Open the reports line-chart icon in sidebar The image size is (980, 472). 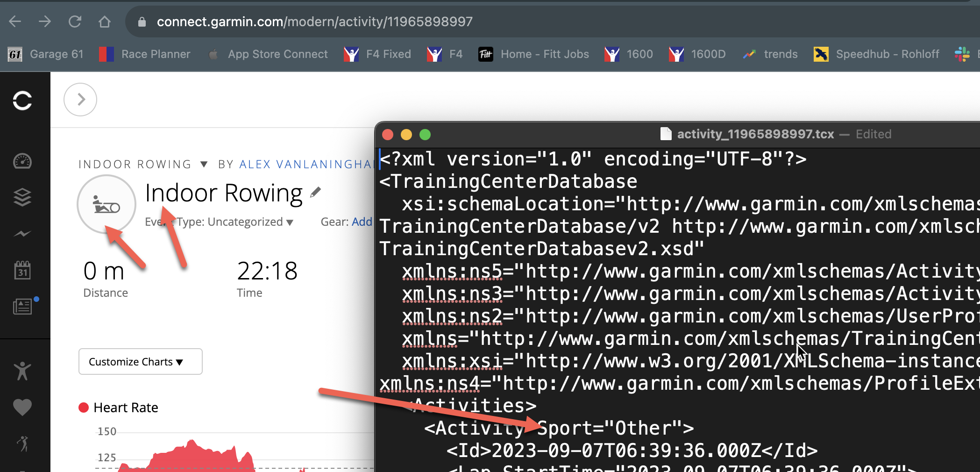click(x=22, y=233)
